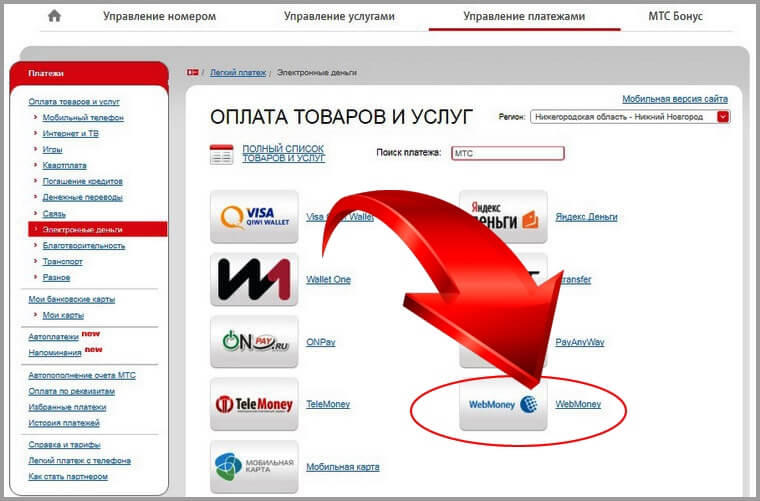
Task: Open Интернет и ТВ category
Action: [70, 133]
